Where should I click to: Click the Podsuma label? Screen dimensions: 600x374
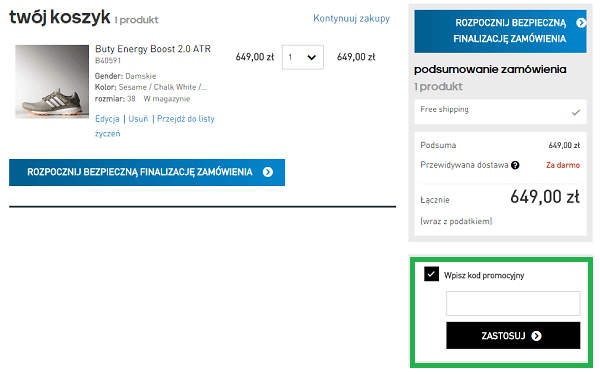click(x=438, y=145)
